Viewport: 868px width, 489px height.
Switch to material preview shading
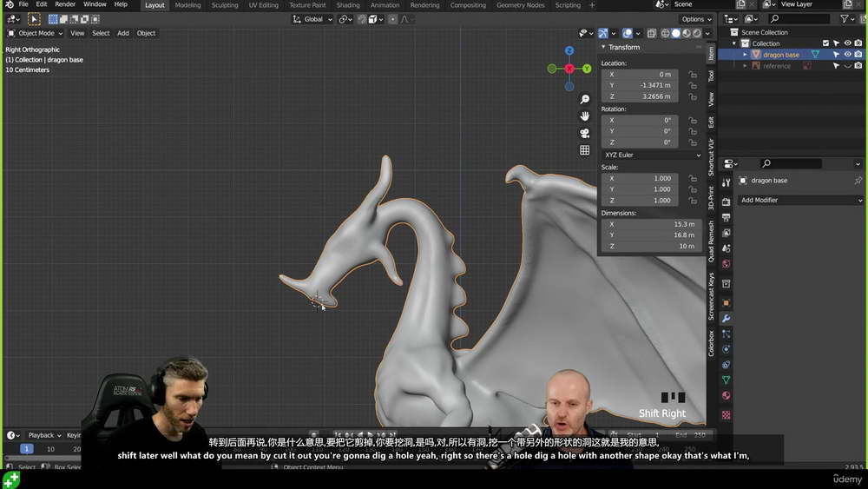(687, 34)
